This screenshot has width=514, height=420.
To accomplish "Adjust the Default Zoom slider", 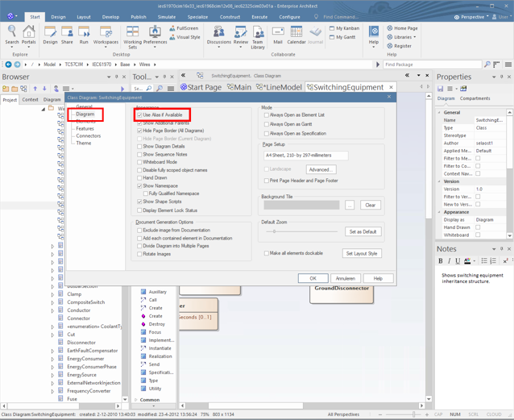I will [275, 231].
